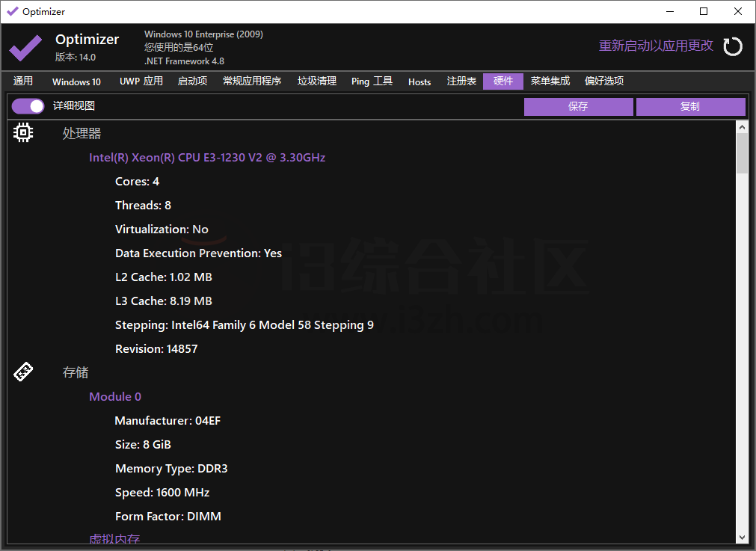Image resolution: width=756 pixels, height=551 pixels.
Task: Click the 'Size: 8 GiB' row
Action: click(143, 445)
